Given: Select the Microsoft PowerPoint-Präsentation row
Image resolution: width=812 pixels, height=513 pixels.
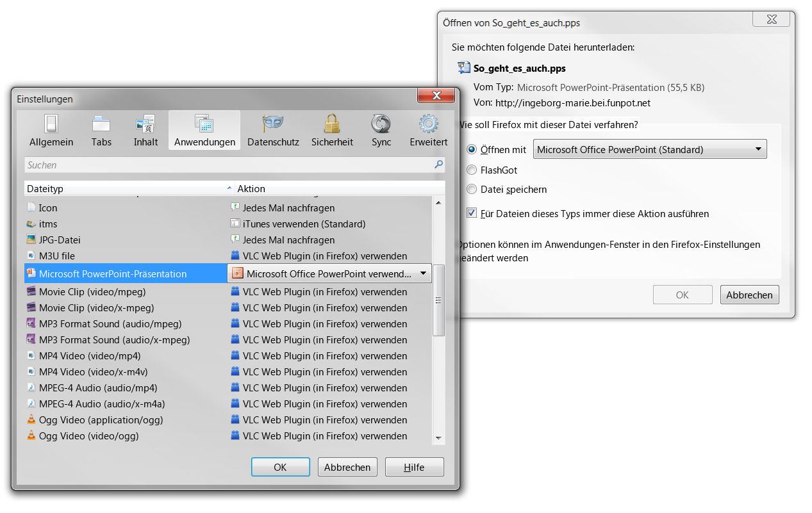Looking at the screenshot, I should coord(126,273).
